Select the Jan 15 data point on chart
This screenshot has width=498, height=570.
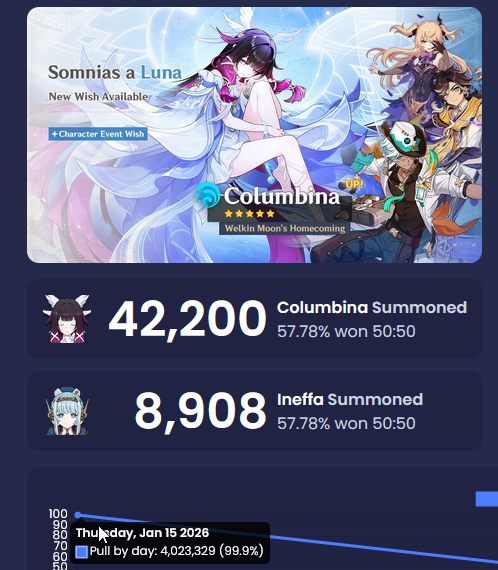point(78,515)
